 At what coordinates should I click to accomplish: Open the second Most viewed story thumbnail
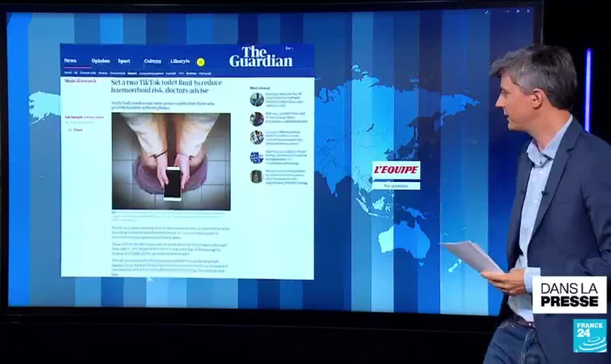tap(257, 119)
